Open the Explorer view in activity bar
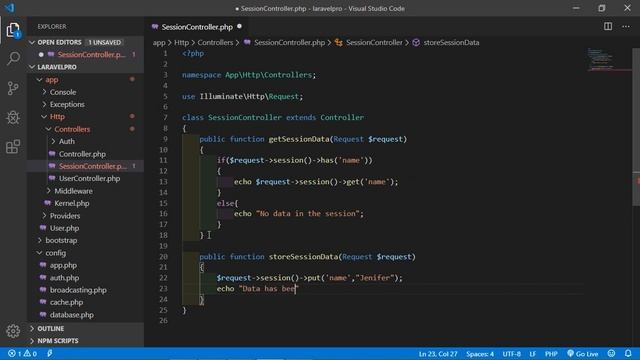Screen dimensions: 640x360 pyautogui.click(x=13, y=30)
